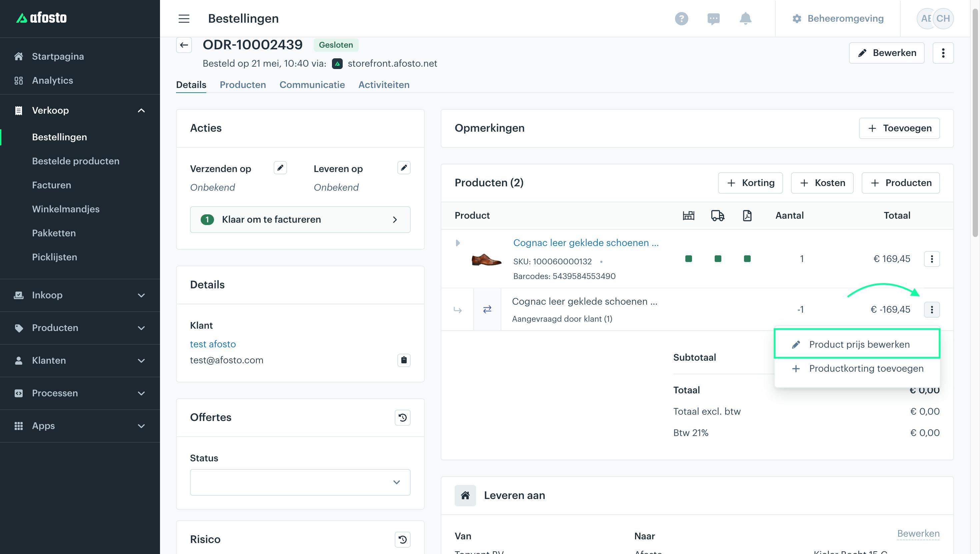Open the Risico history icon
This screenshot has height=554, width=980.
pyautogui.click(x=403, y=540)
